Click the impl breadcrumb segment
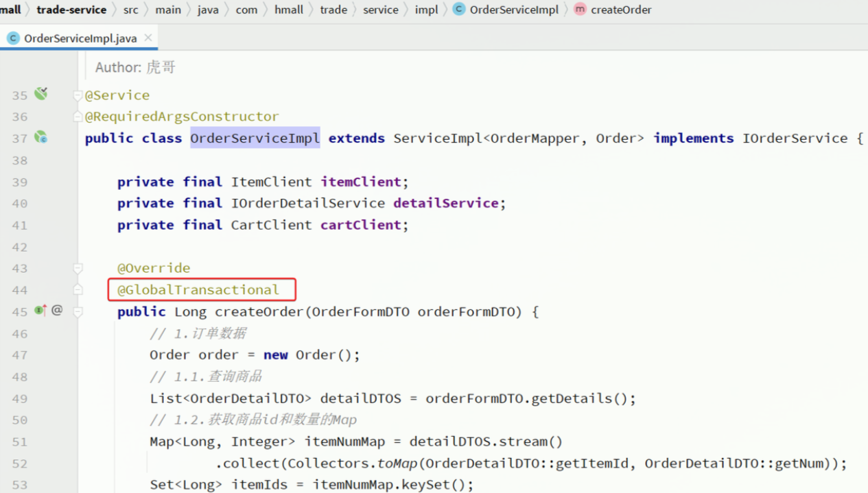Viewport: 868px width, 493px height. [x=426, y=10]
